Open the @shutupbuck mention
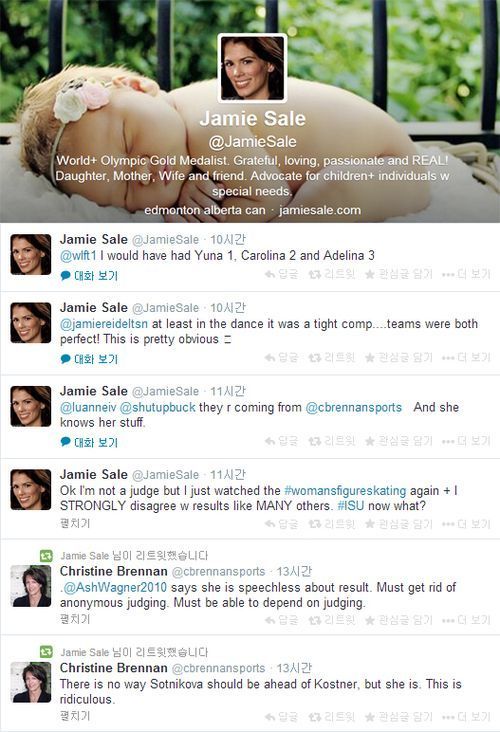Image resolution: width=500 pixels, height=732 pixels. [158, 407]
